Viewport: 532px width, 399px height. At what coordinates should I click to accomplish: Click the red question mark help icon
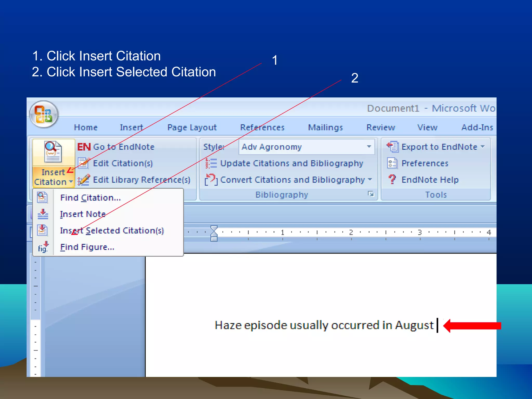tap(392, 179)
